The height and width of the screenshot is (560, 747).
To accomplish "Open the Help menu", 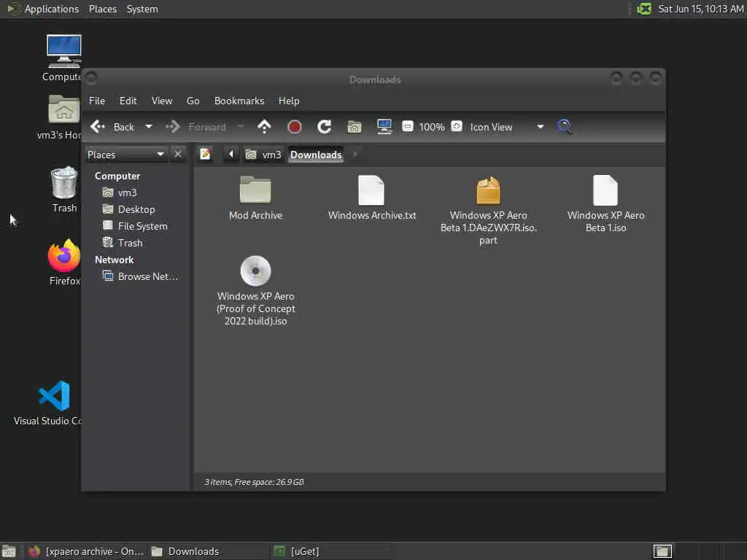I will point(289,101).
